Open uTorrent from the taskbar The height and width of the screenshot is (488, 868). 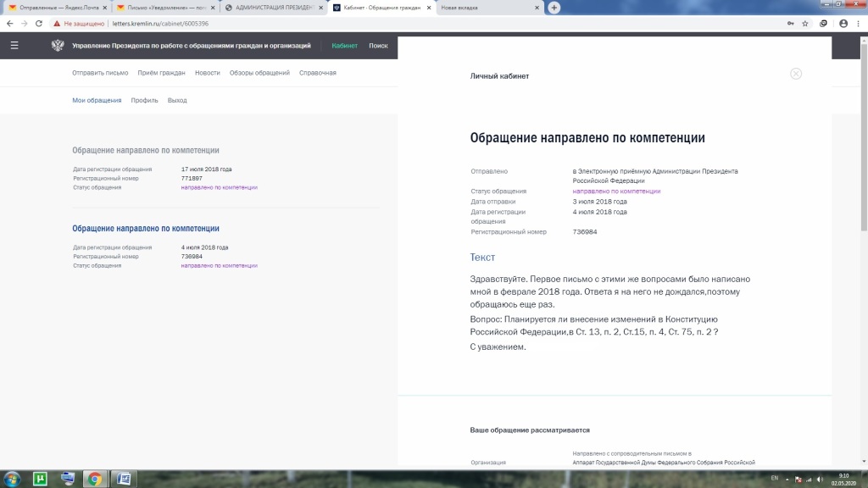pyautogui.click(x=40, y=480)
